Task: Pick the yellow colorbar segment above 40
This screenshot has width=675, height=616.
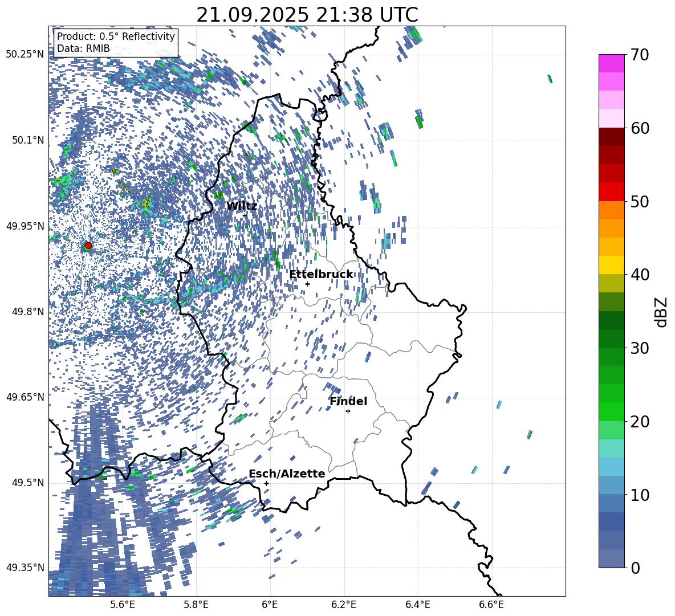Action: click(611, 265)
